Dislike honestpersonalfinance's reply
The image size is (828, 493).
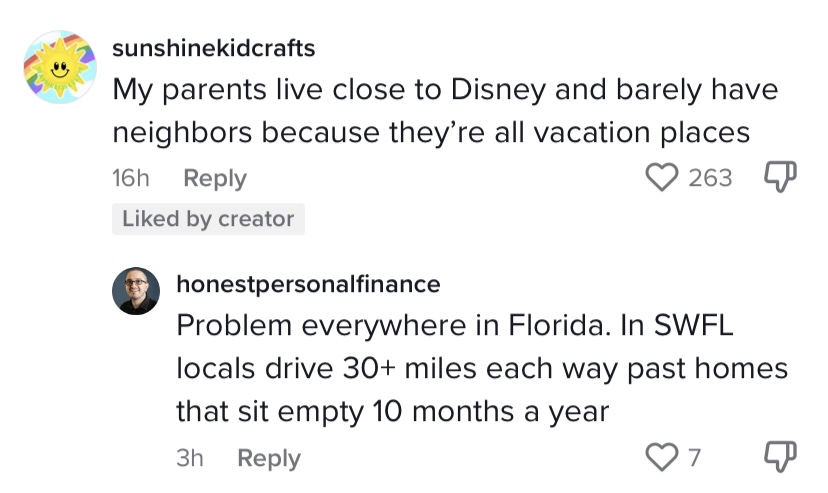pos(780,457)
